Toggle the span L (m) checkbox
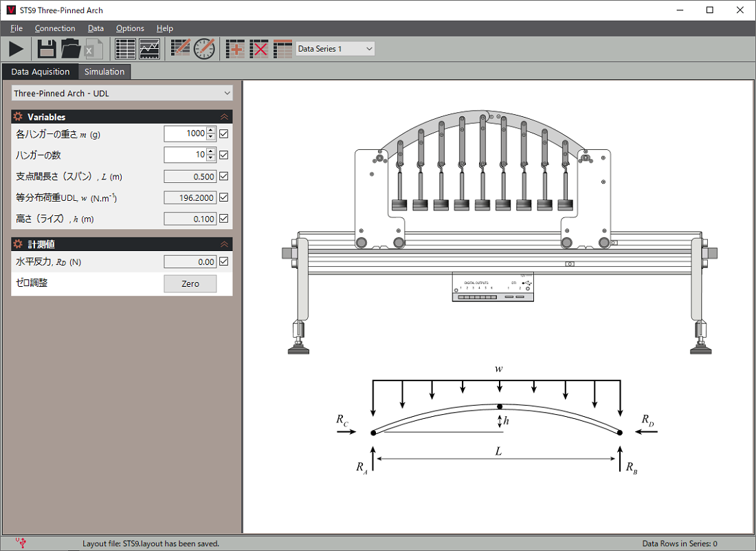Viewport: 756px width, 551px height. [224, 176]
